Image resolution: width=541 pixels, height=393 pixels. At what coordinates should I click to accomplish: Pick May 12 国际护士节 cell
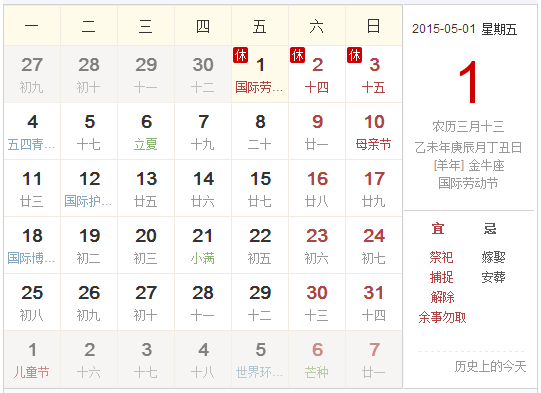tap(89, 188)
